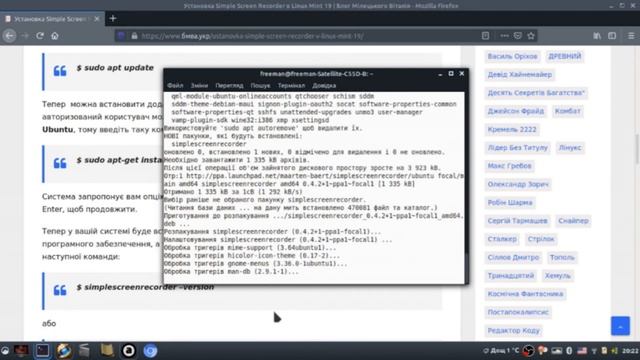The width and height of the screenshot is (640, 360).
Task: Open the Снайпер tag
Action: pos(573,221)
